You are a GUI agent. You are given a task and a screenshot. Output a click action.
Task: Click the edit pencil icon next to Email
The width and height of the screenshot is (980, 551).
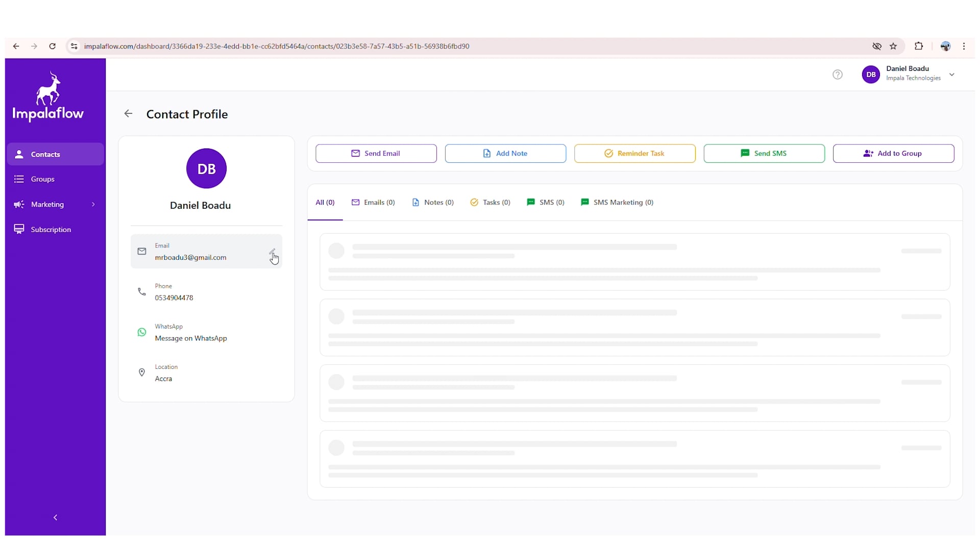272,252
